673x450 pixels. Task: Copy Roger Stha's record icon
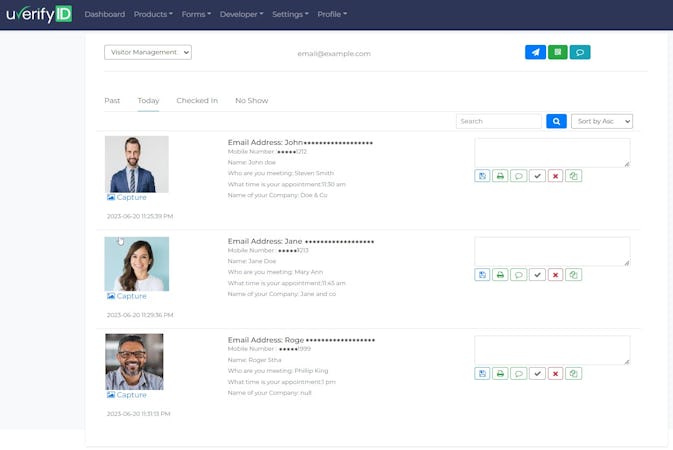[574, 374]
